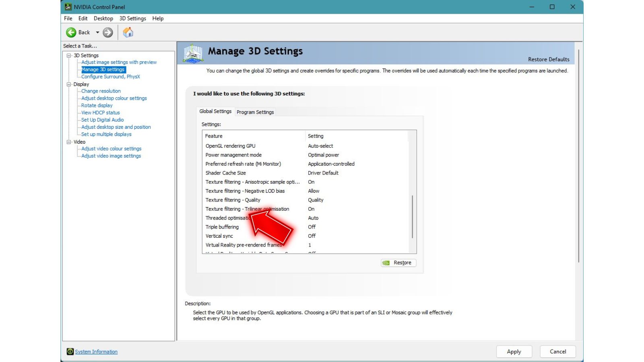
Task: Switch to the Program Settings tab
Action: tap(255, 112)
